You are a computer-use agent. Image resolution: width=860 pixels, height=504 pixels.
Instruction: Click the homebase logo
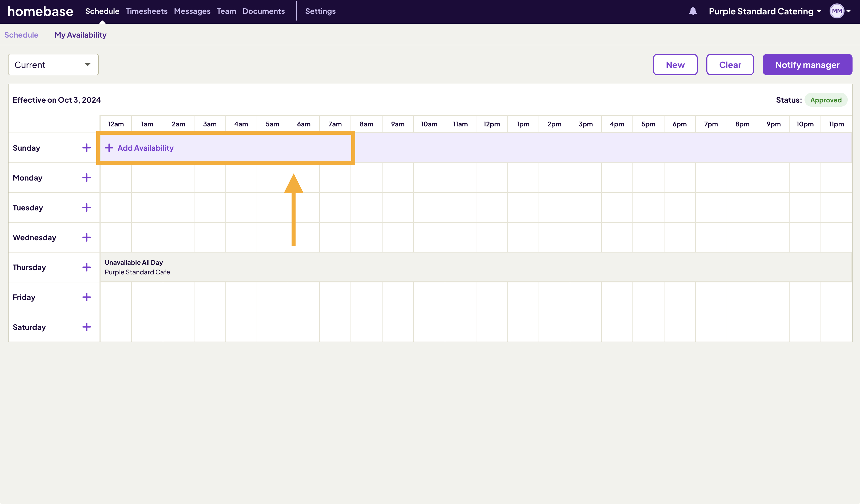[x=40, y=11]
